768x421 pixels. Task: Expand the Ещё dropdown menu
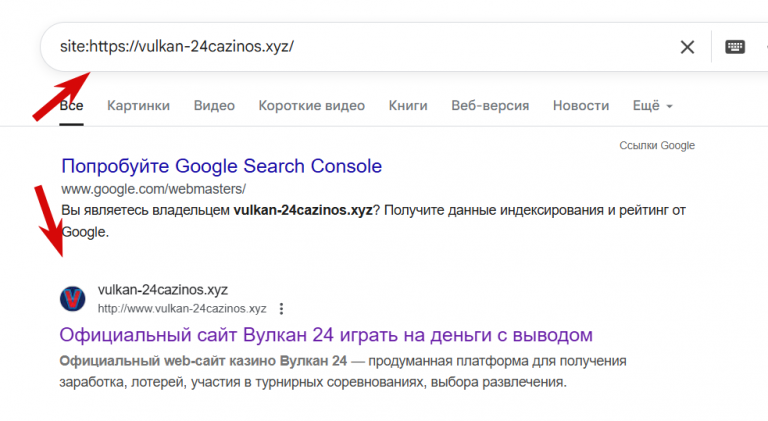click(652, 106)
